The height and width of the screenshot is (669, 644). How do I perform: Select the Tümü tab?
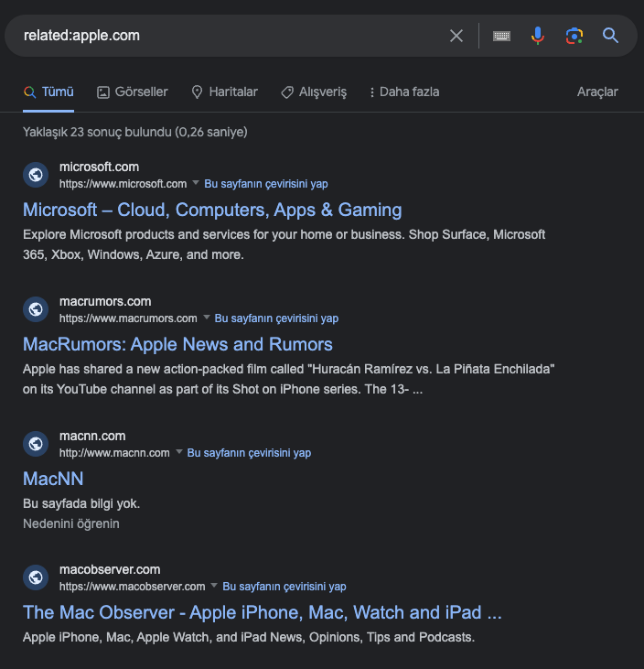click(48, 92)
